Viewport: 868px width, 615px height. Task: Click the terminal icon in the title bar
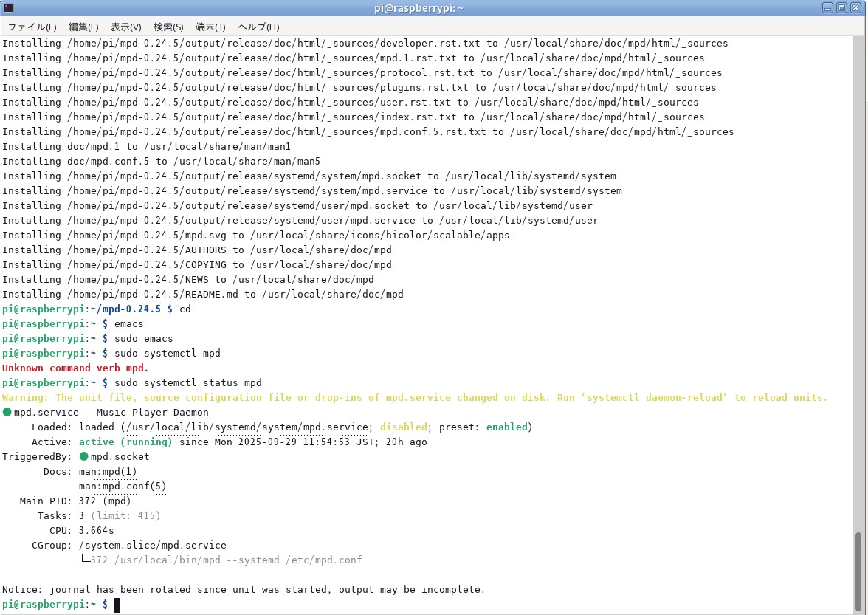click(9, 8)
